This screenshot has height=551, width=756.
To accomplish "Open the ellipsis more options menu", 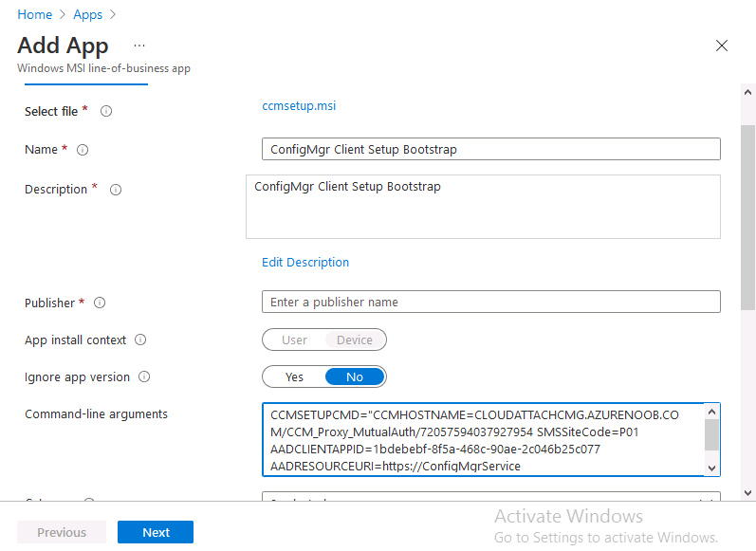I will tap(139, 46).
